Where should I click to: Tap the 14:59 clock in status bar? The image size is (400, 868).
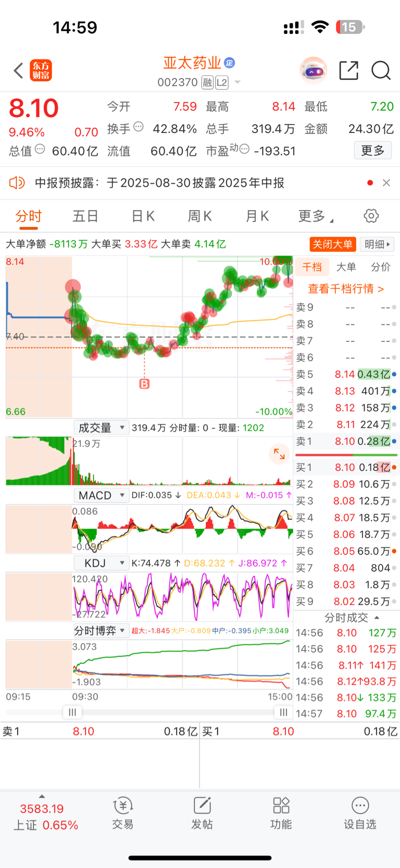tap(75, 27)
